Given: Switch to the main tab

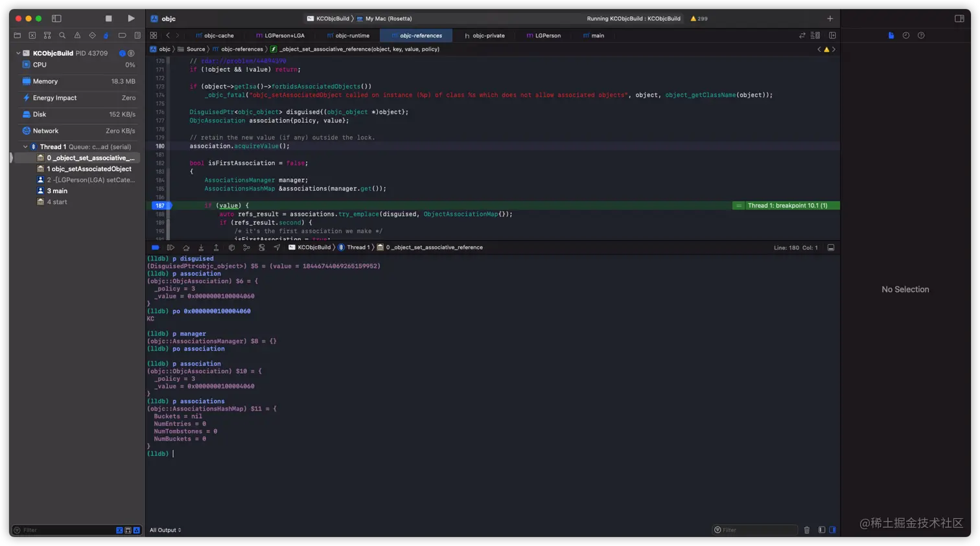Looking at the screenshot, I should 593,36.
